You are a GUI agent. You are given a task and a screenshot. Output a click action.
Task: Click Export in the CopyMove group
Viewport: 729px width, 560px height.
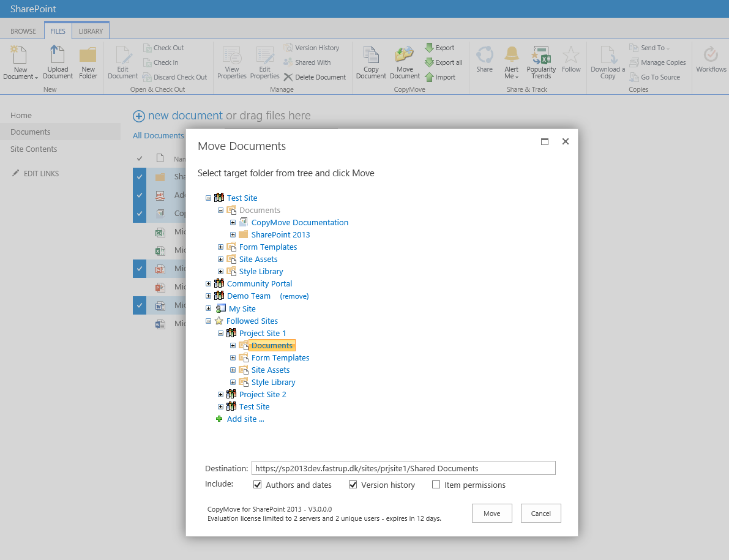[439, 48]
